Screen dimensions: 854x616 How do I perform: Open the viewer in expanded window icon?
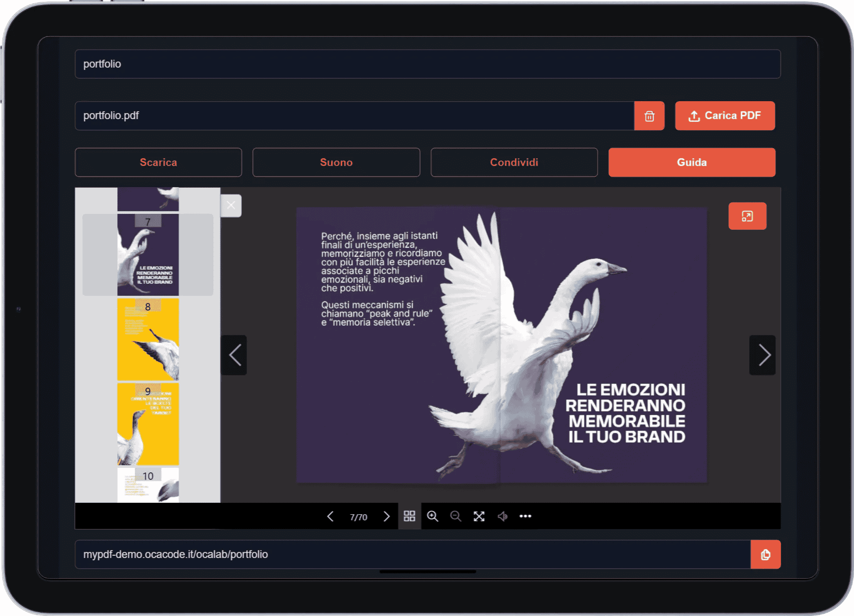(x=747, y=216)
